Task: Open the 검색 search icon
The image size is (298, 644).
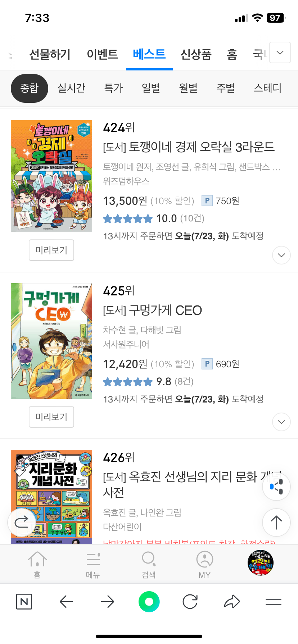Action: point(149,564)
